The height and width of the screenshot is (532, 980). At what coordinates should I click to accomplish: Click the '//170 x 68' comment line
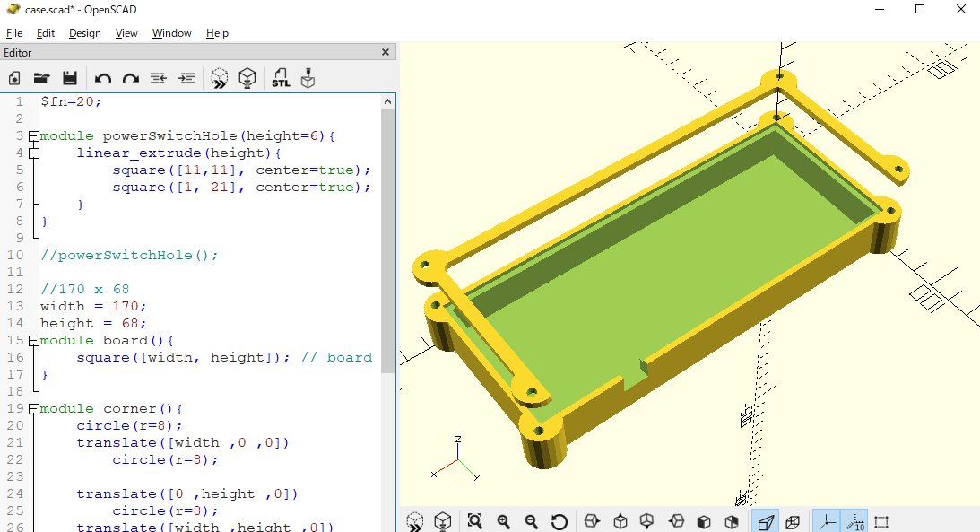click(84, 289)
